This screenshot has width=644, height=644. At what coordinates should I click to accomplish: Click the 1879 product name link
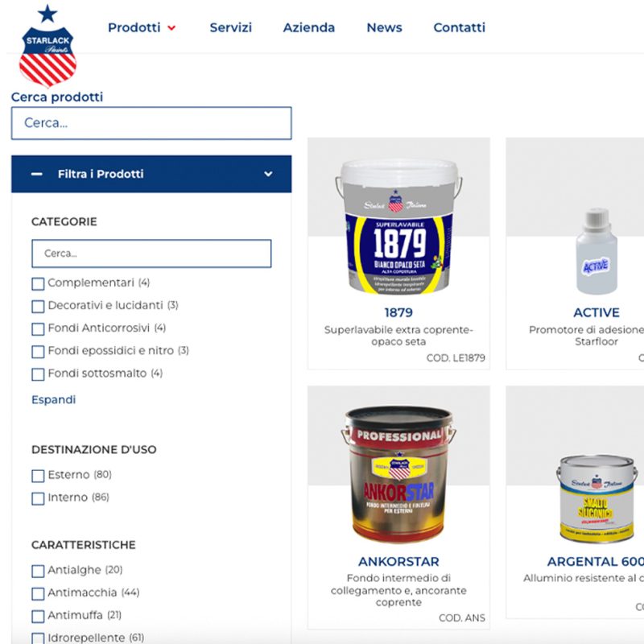click(398, 312)
